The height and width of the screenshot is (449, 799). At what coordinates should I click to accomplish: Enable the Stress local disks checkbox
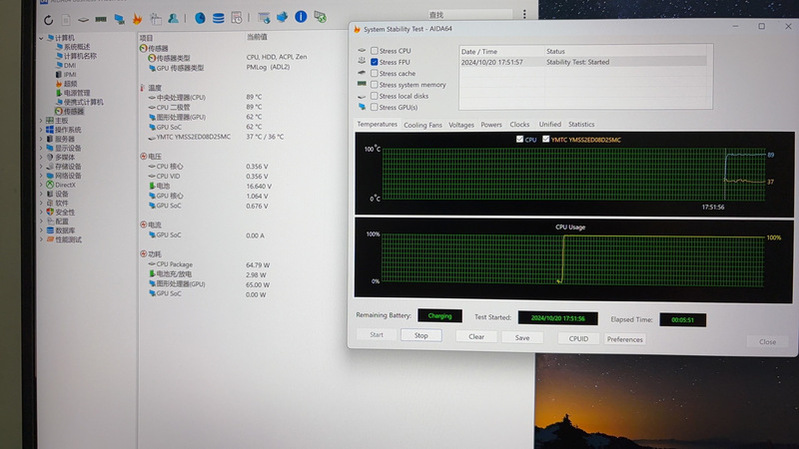click(374, 96)
